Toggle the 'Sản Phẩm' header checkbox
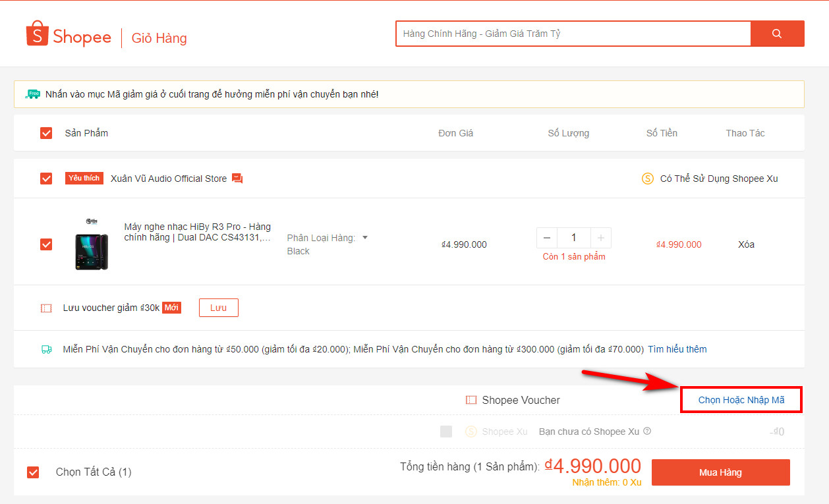 tap(46, 133)
